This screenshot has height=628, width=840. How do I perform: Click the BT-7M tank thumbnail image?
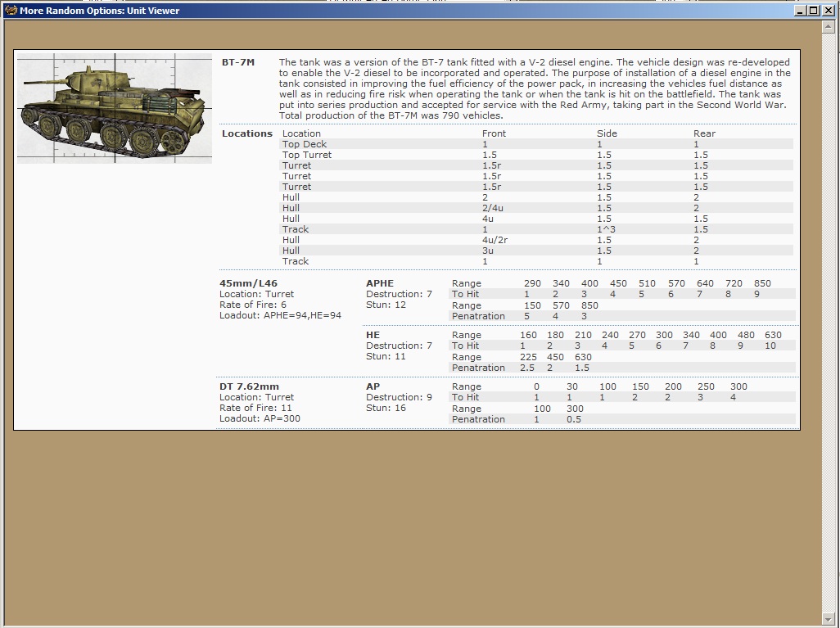(115, 108)
